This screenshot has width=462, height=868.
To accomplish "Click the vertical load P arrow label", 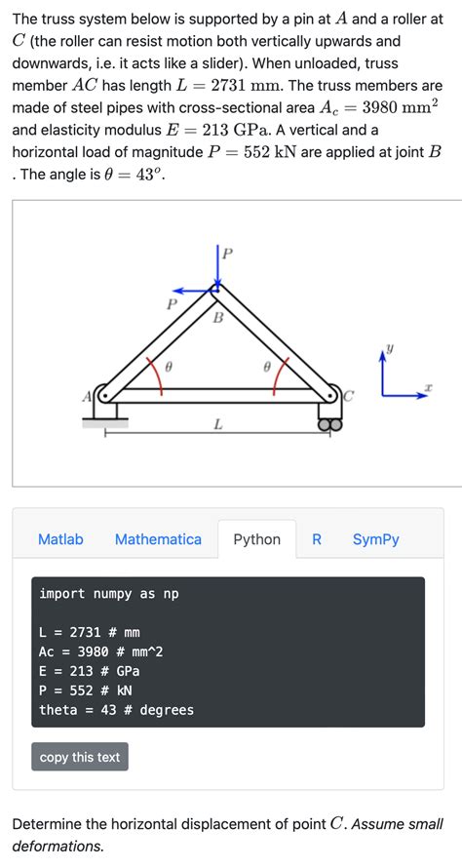I will pyautogui.click(x=227, y=254).
